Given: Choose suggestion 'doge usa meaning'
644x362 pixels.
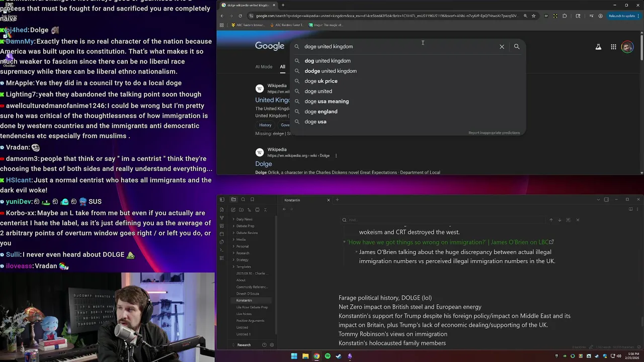Looking at the screenshot, I should click(x=327, y=101).
